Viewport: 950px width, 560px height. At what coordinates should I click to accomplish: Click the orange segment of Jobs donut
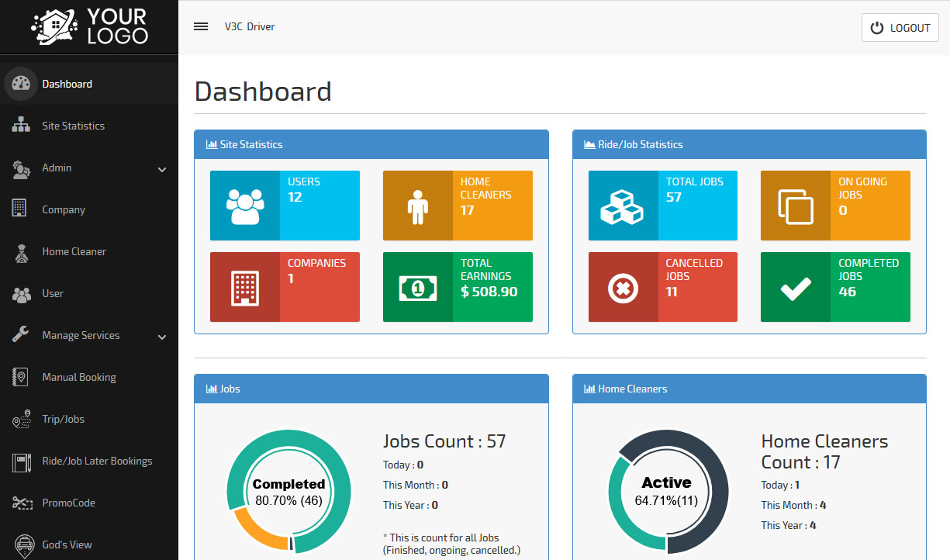point(257,532)
